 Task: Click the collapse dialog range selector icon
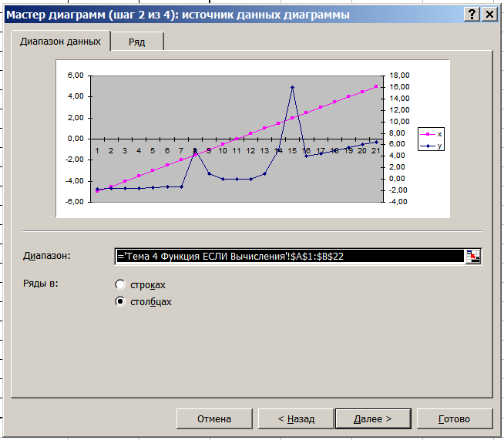click(x=473, y=257)
